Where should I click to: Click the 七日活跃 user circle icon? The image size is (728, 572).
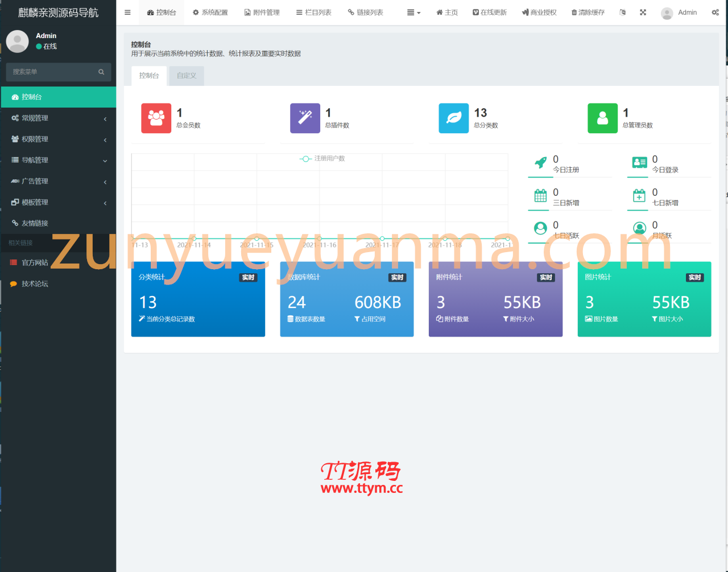click(540, 228)
